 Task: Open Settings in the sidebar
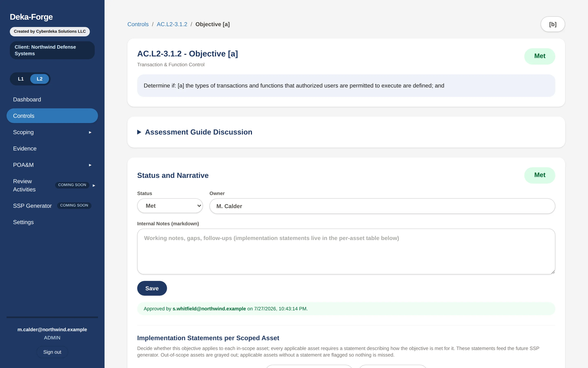(52, 222)
